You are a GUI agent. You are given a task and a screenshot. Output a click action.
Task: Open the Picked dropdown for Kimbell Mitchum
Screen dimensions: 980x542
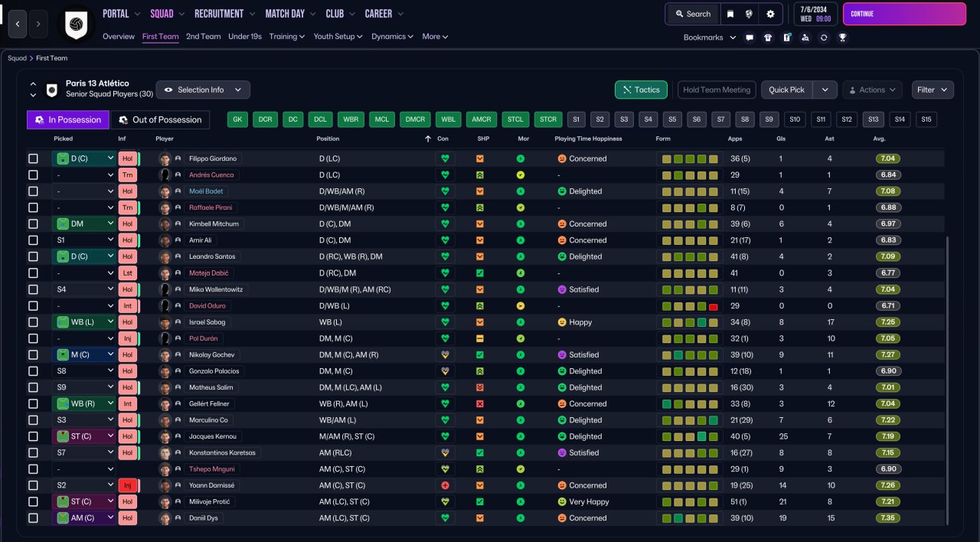click(84, 224)
